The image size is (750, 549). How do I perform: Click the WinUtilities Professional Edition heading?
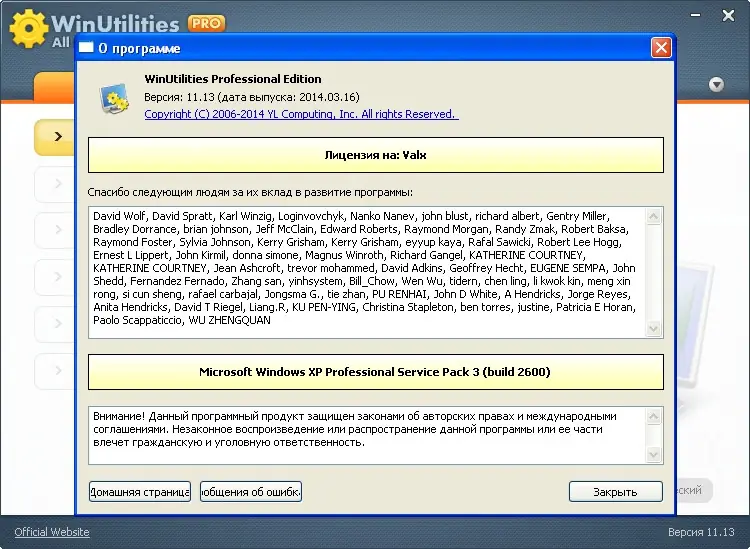pyautogui.click(x=233, y=79)
